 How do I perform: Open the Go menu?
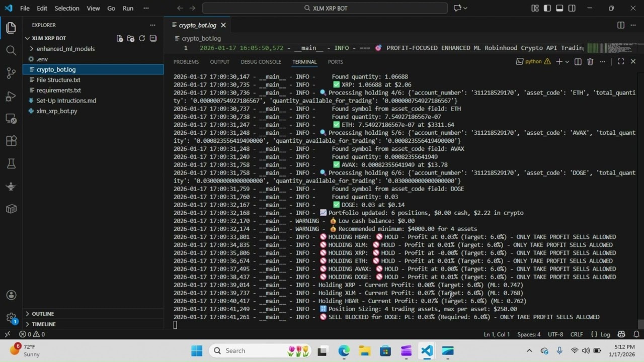(x=111, y=8)
